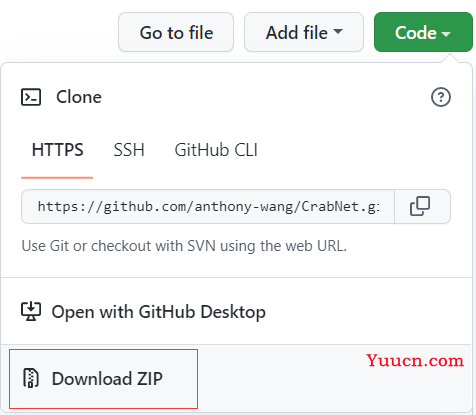Viewport: 476px width, 415px height.
Task: Click the Clone heading text
Action: (79, 97)
